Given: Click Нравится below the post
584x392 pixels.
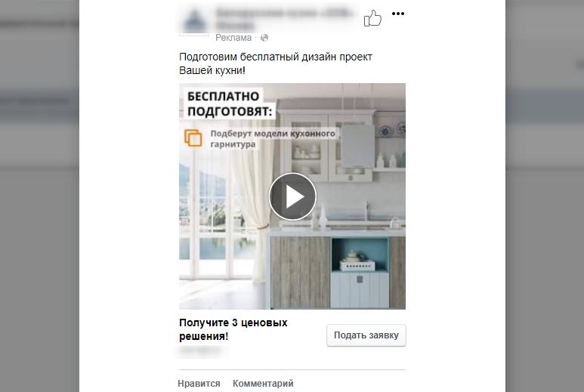Looking at the screenshot, I should click(x=199, y=384).
